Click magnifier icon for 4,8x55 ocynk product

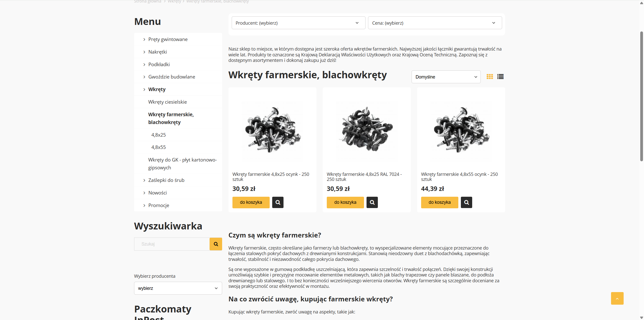[466, 202]
